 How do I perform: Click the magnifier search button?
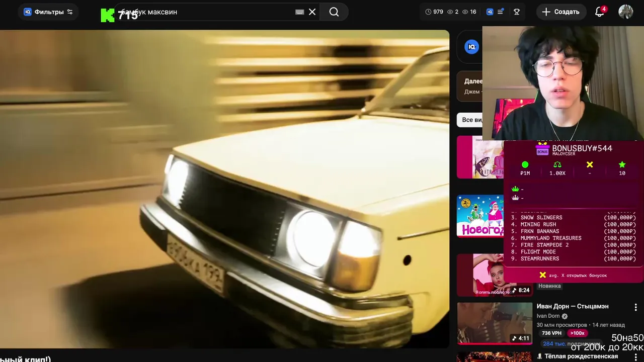(x=334, y=12)
